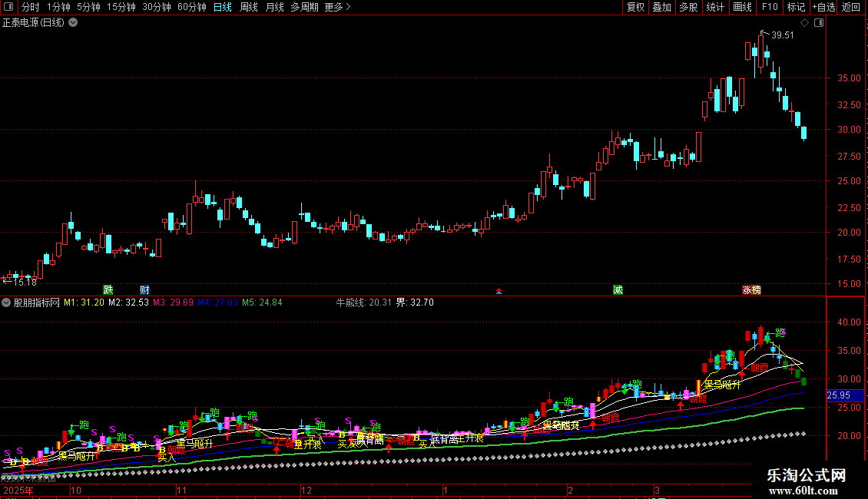Screen dimensions: 868x499
Task: Open the 画线 drawing tools
Action: (742, 7)
